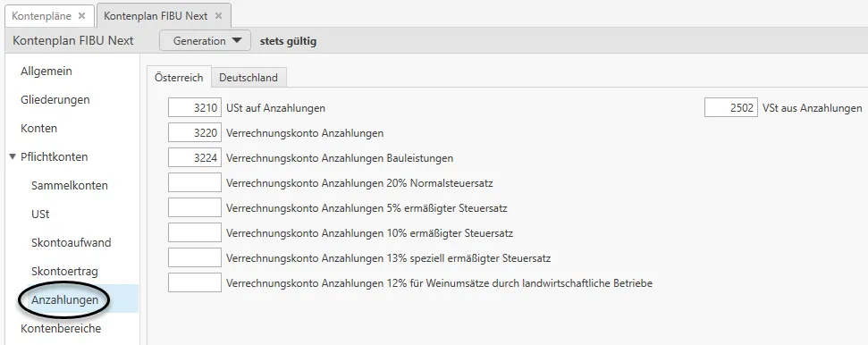Collapse the Pflichtkonten tree node
Image resolution: width=868 pixels, height=345 pixels.
click(13, 156)
